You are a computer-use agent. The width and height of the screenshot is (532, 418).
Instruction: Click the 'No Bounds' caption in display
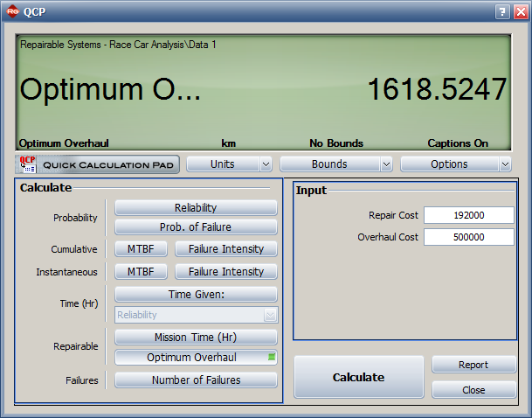point(336,143)
